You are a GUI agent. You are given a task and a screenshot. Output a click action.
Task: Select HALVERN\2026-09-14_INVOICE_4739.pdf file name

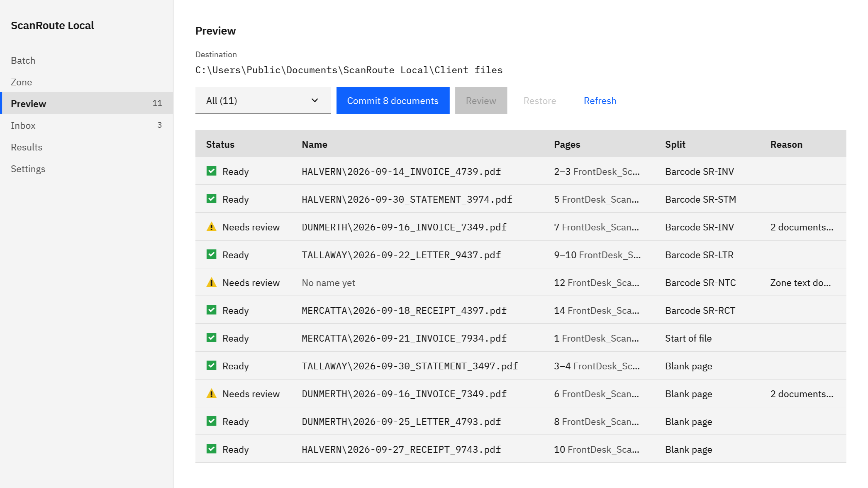point(401,171)
